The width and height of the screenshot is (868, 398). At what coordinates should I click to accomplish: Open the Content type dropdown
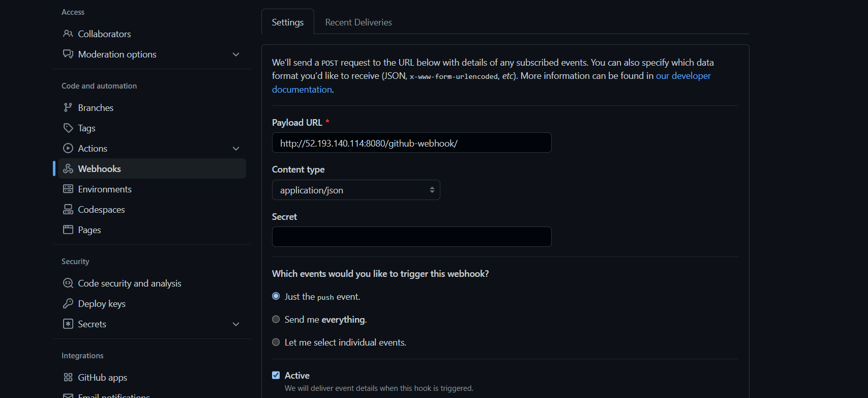tap(356, 190)
